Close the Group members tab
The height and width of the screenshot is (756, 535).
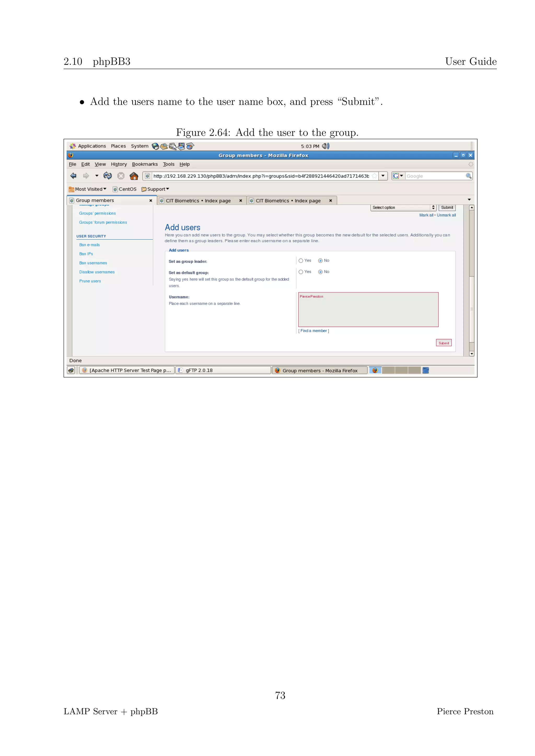pos(150,200)
